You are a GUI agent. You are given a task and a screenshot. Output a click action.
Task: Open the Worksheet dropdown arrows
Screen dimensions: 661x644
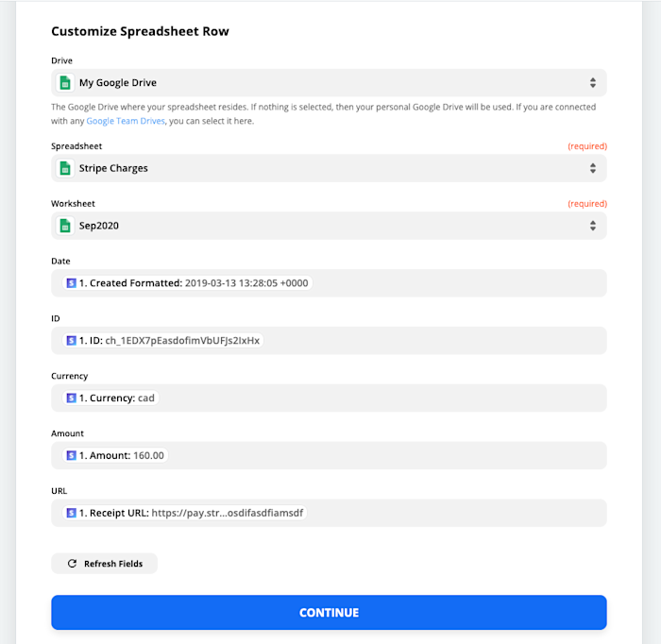pyautogui.click(x=592, y=226)
